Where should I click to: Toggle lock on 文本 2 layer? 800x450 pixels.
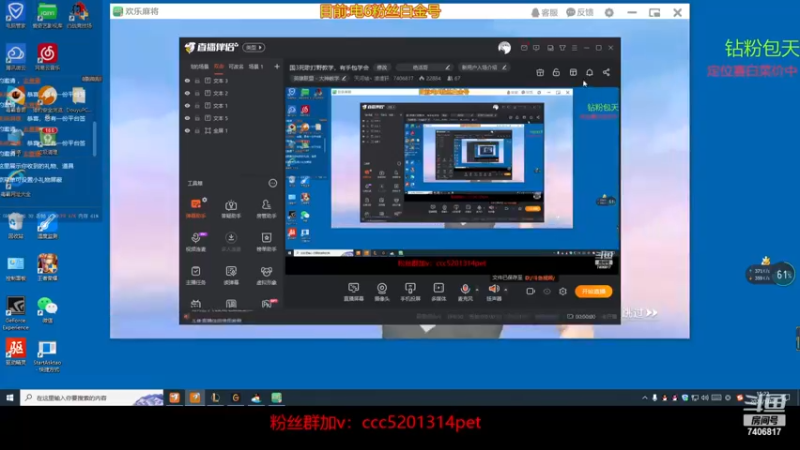197,93
